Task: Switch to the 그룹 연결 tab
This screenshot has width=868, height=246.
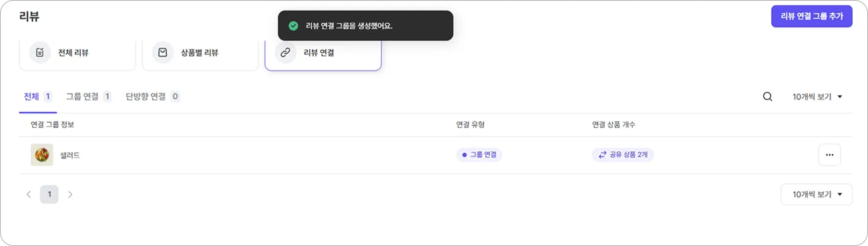Action: click(89, 97)
